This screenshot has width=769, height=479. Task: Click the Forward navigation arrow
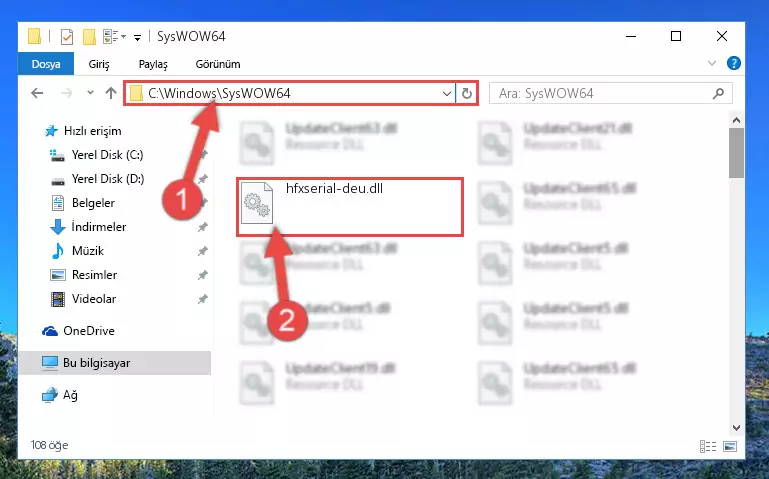66,93
